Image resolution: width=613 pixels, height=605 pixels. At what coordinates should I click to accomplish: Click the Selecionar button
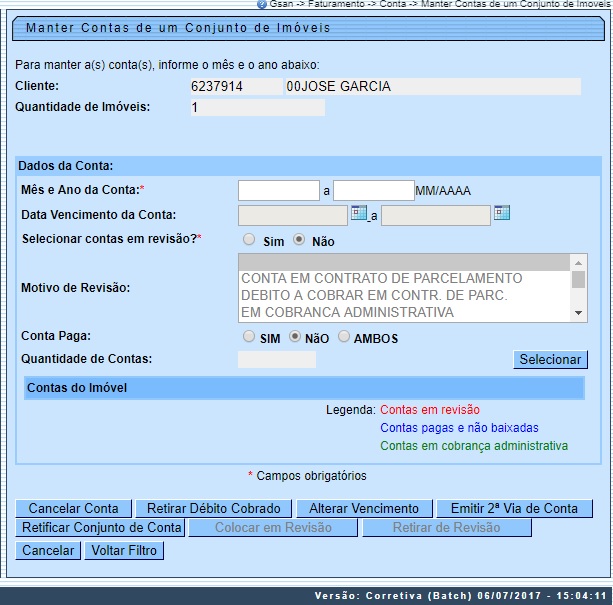[x=550, y=360]
